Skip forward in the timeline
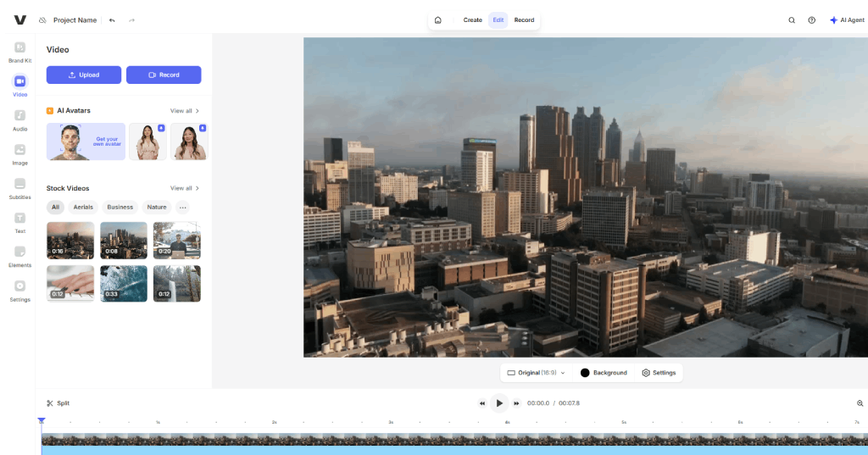This screenshot has width=868, height=455. [x=516, y=403]
